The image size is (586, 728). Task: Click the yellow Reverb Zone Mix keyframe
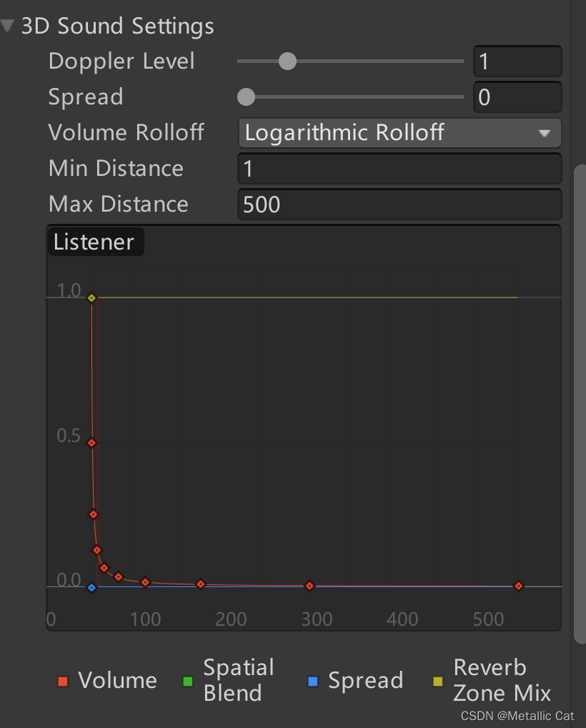click(91, 297)
